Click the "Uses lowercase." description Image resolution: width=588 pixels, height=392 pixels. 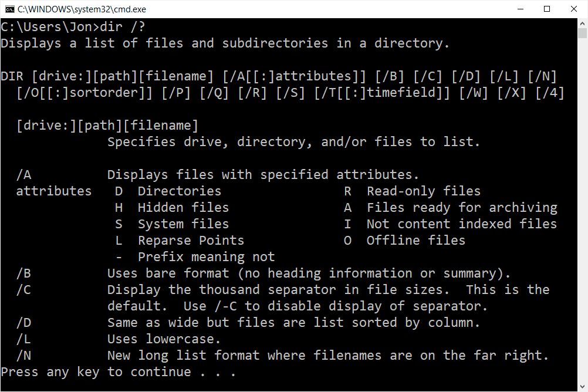coord(164,339)
